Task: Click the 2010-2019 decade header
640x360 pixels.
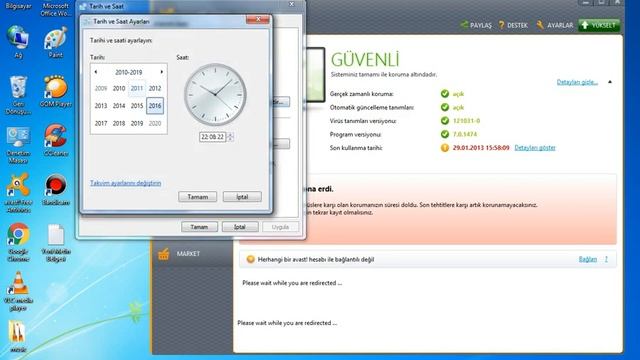Action: 129,72
